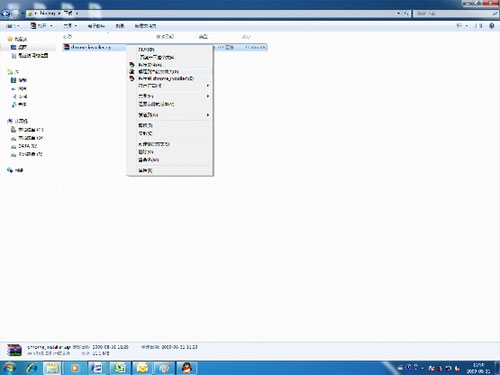Open the Music library

(x=19, y=104)
